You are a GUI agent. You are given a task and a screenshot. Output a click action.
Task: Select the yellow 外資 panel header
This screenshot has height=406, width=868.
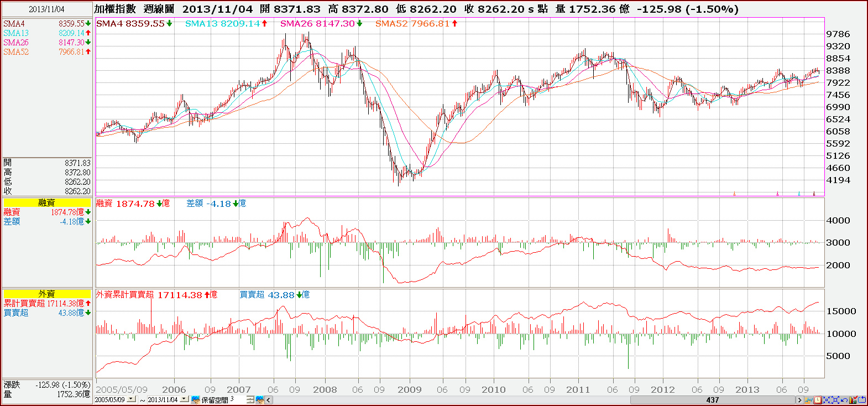click(x=47, y=294)
